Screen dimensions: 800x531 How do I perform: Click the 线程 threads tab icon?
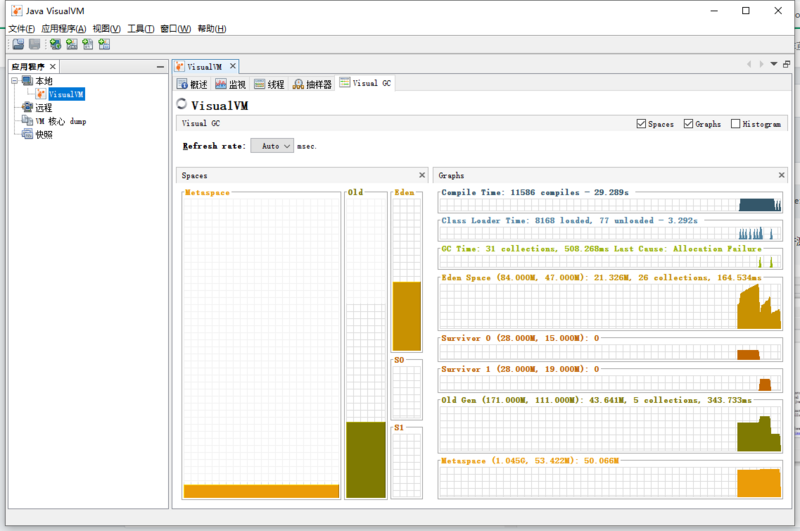pyautogui.click(x=260, y=84)
